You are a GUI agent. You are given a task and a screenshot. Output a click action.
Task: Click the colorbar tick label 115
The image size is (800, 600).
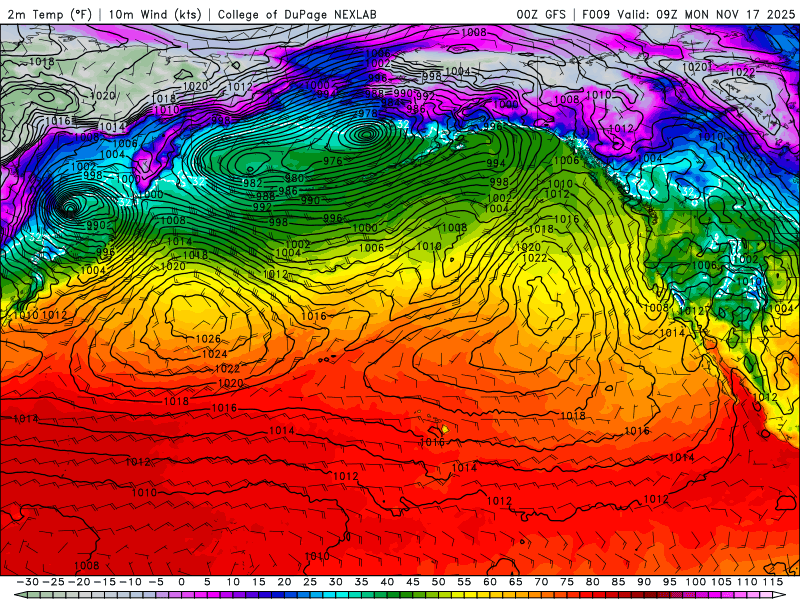coord(773,582)
